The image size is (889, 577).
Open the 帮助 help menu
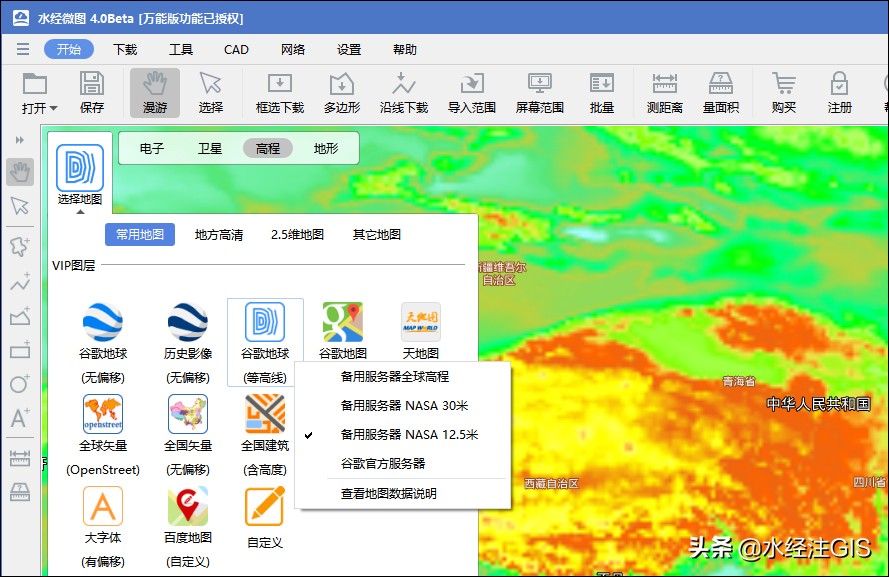pos(405,48)
